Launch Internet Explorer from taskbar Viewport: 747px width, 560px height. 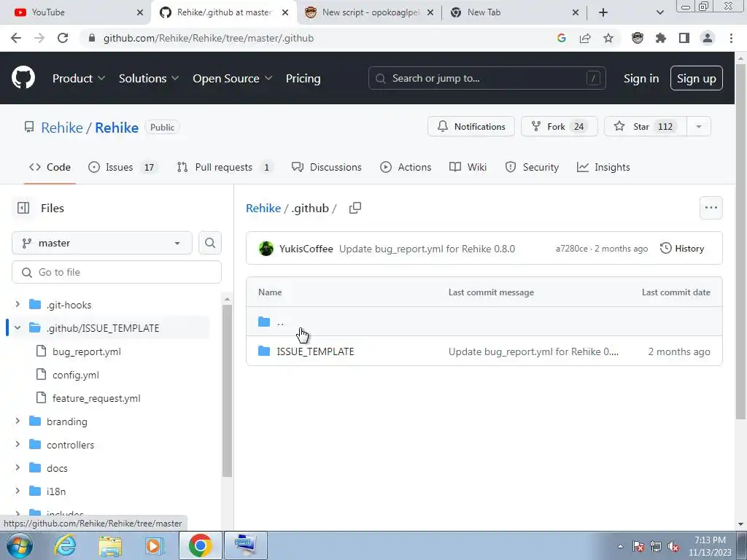65,545
